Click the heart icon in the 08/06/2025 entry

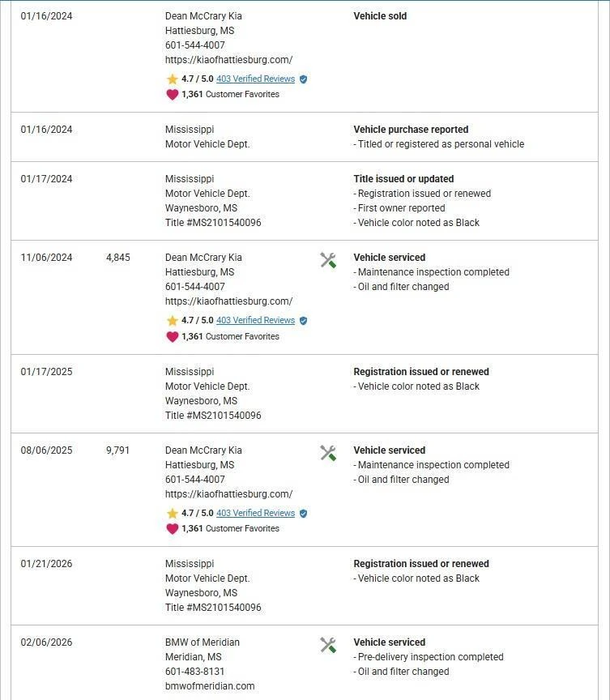pos(172,528)
